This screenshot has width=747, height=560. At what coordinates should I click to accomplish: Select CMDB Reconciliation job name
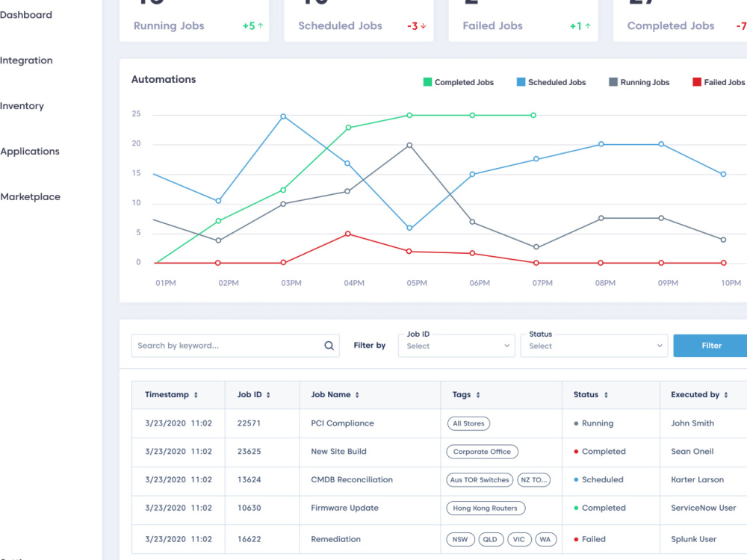point(352,479)
